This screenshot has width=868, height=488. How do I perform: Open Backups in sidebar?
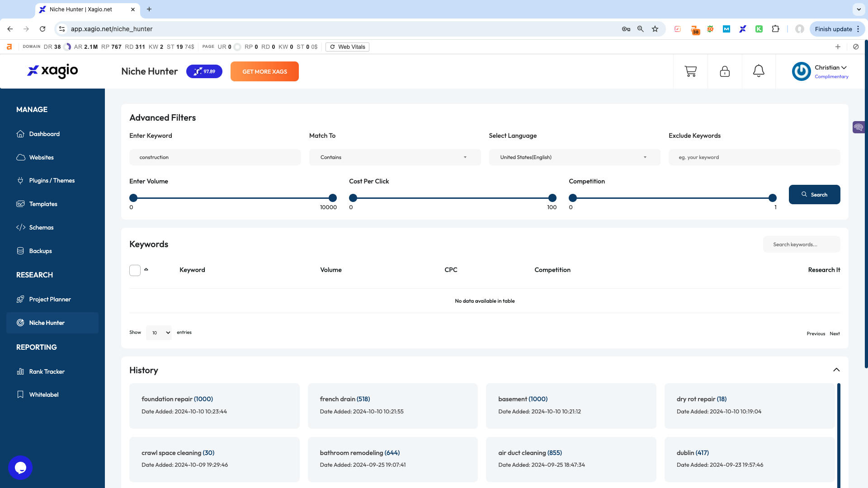pyautogui.click(x=40, y=251)
